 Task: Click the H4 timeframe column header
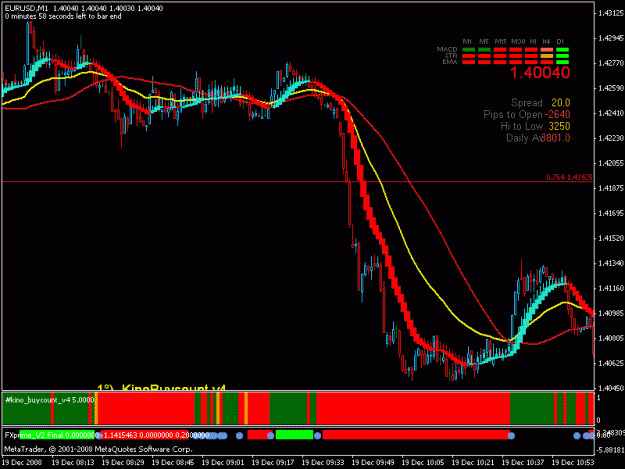546,41
